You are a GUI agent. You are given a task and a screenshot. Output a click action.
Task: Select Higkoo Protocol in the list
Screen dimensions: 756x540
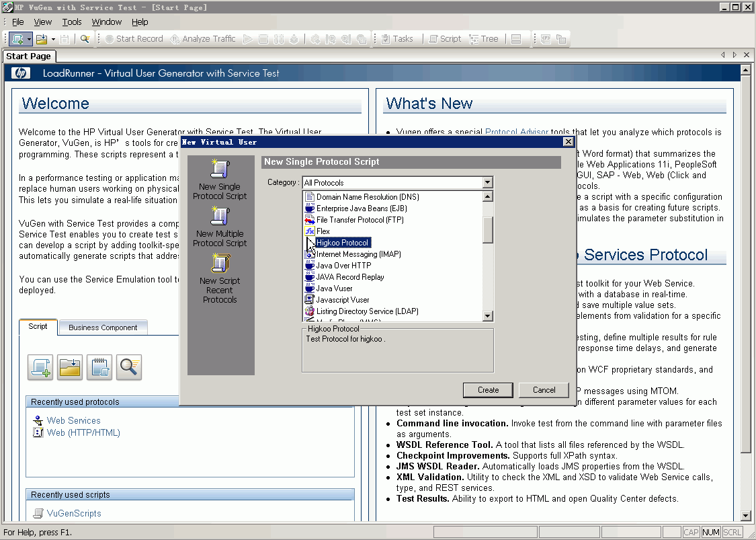343,243
